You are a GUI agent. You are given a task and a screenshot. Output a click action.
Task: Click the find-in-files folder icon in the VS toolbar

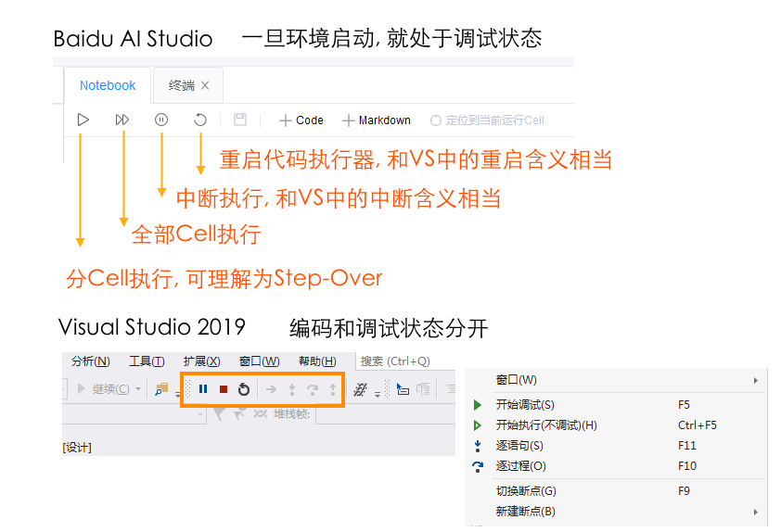161,388
